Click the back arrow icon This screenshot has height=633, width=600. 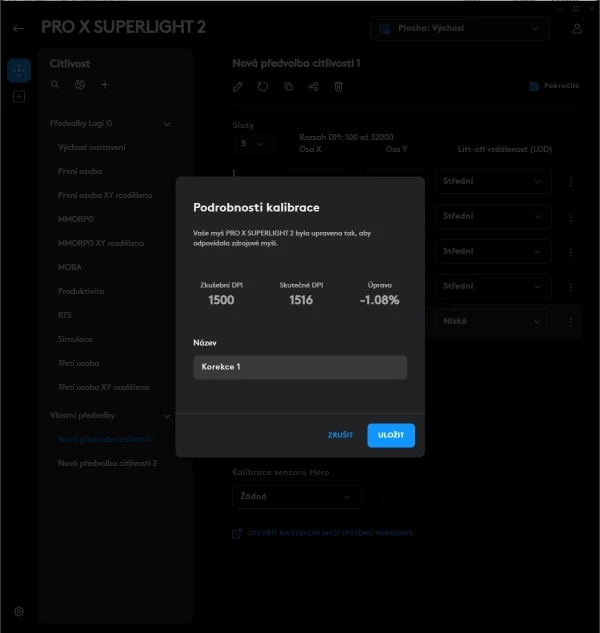[18, 28]
